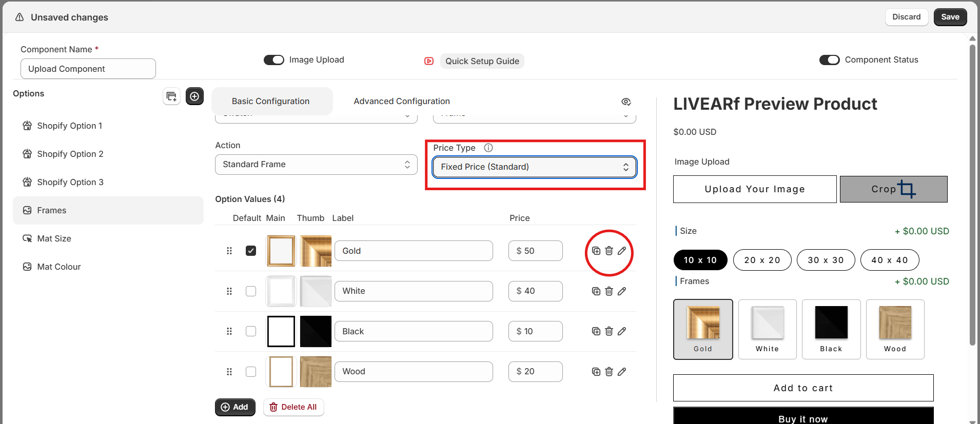The width and height of the screenshot is (980, 424).
Task: Check the Black default checkbox
Action: coord(251,331)
